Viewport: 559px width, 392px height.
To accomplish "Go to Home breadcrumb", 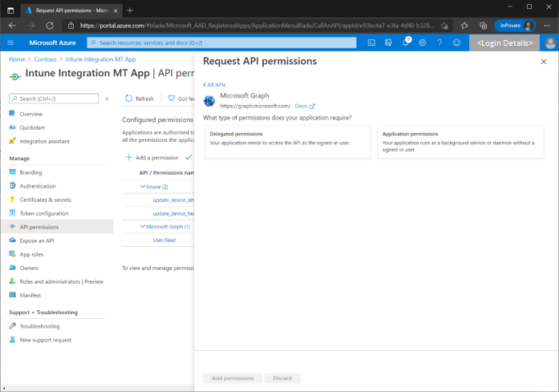I will (x=17, y=59).
